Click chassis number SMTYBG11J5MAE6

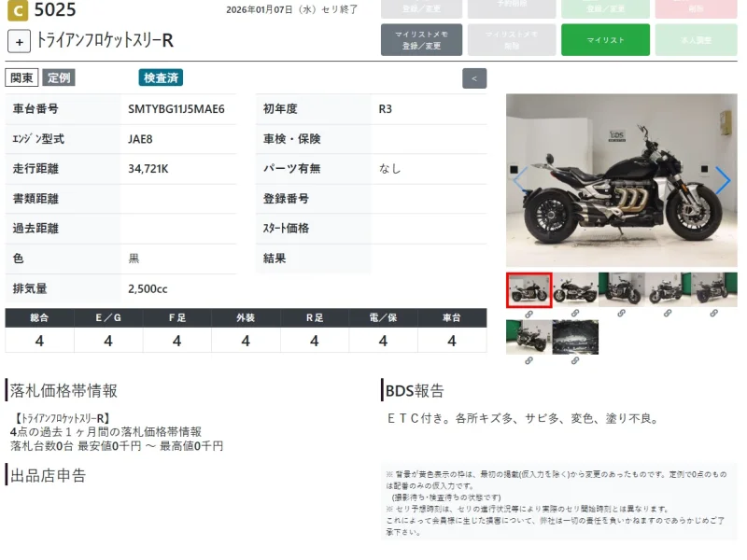click(x=176, y=109)
